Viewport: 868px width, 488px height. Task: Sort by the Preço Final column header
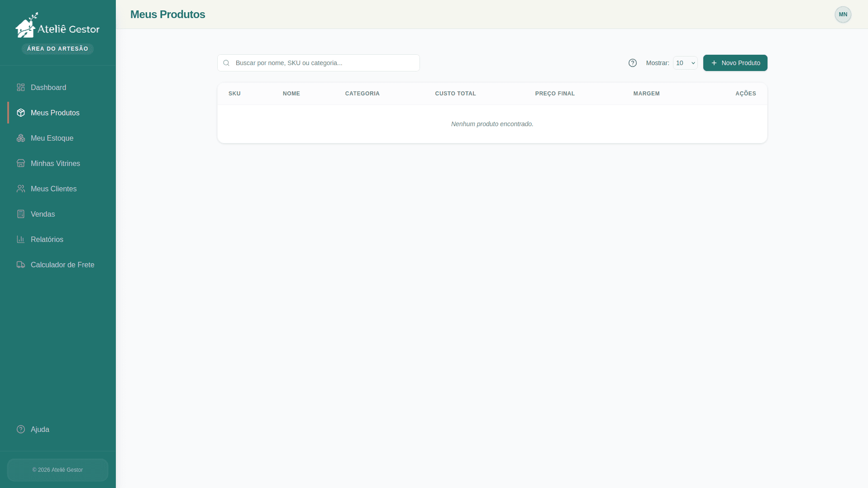(x=555, y=94)
